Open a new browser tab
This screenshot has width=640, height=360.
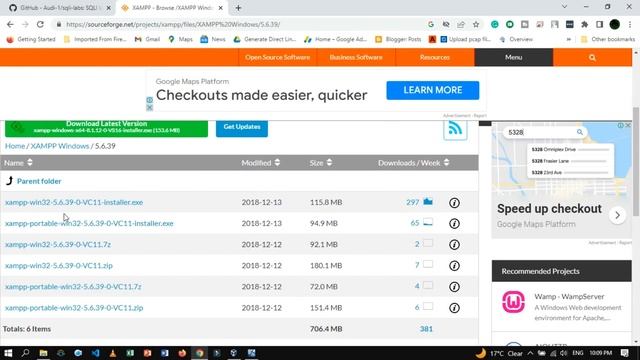tap(238, 8)
